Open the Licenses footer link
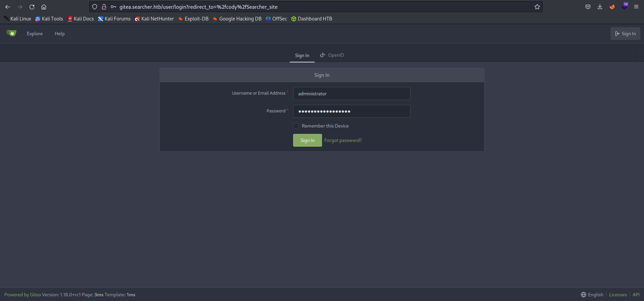The width and height of the screenshot is (644, 301). (x=618, y=295)
